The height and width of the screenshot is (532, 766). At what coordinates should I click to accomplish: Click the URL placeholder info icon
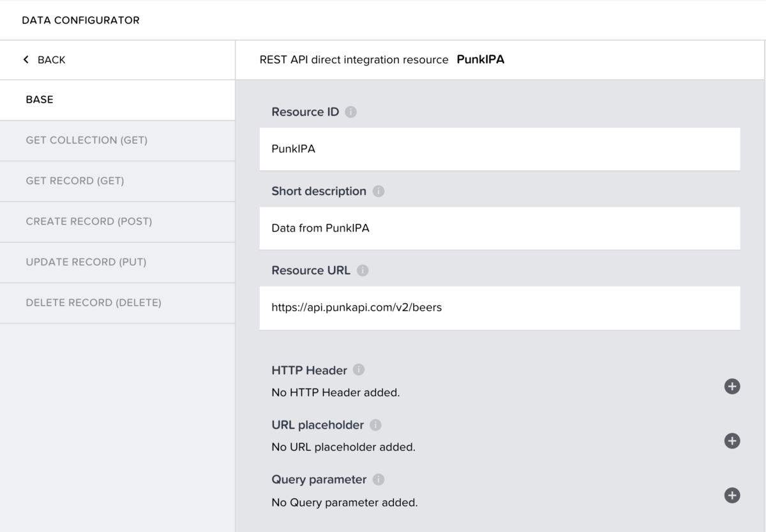click(x=375, y=425)
